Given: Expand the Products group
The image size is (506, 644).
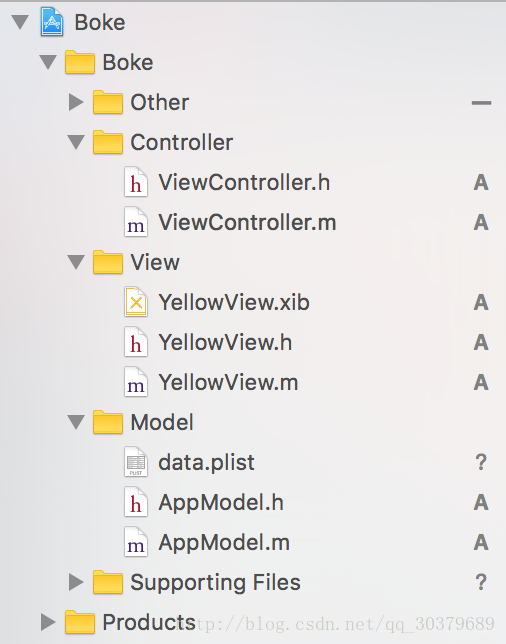Looking at the screenshot, I should pos(48,622).
